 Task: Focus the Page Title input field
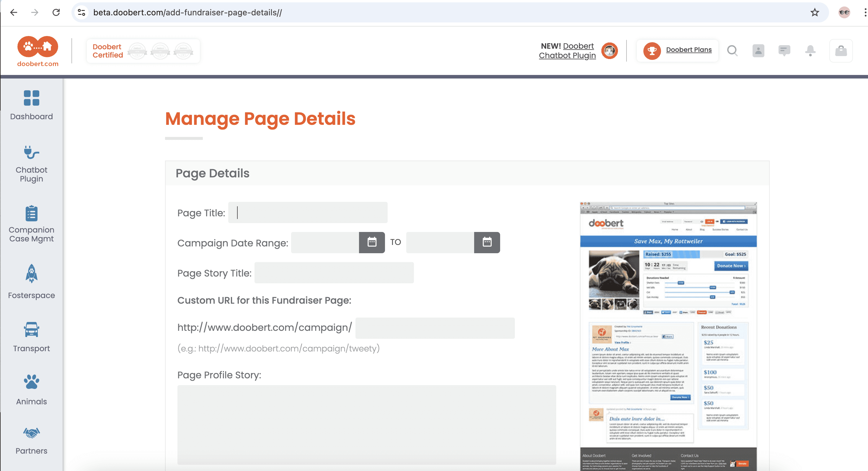[308, 212]
